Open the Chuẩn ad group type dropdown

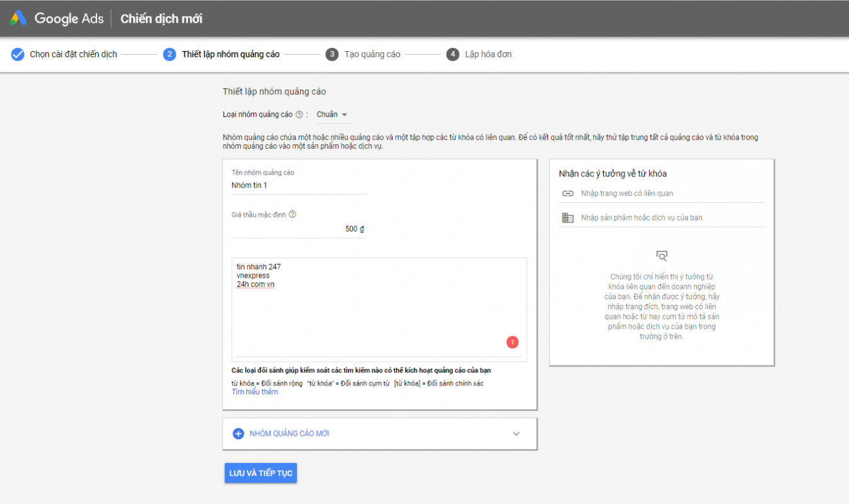coord(332,115)
